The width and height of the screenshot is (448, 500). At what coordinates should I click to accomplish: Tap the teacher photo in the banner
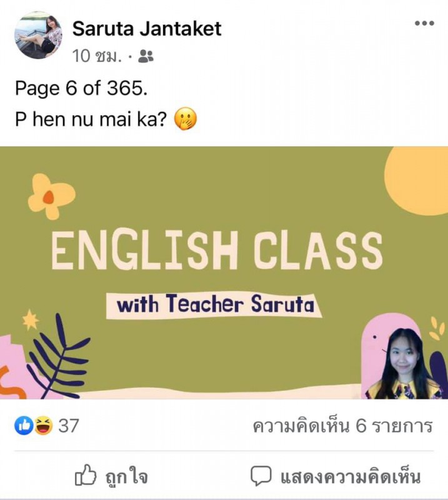point(404,364)
